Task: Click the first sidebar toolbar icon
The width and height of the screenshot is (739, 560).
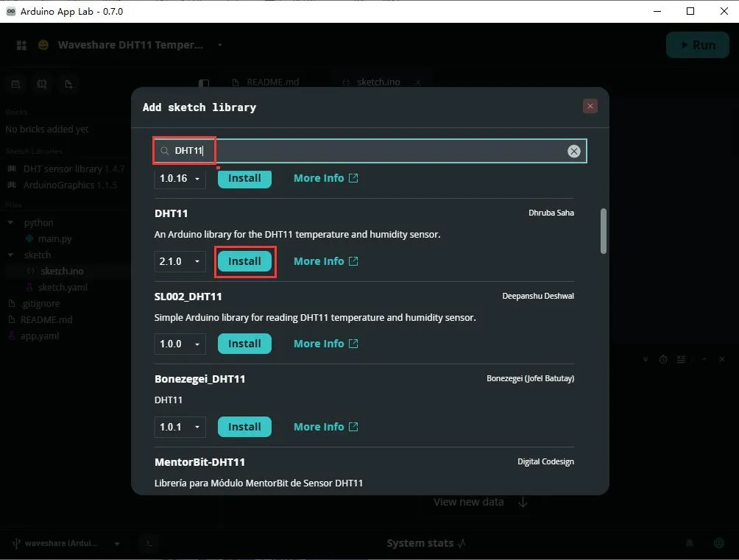Action: [x=15, y=84]
